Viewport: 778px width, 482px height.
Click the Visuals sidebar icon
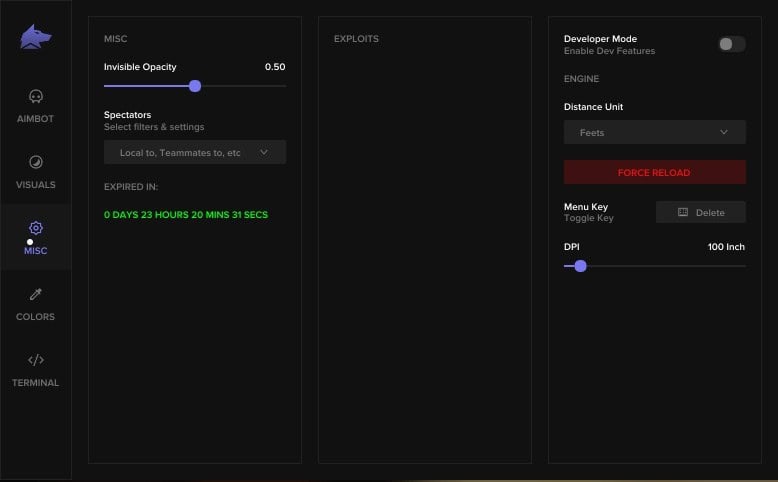coord(36,163)
